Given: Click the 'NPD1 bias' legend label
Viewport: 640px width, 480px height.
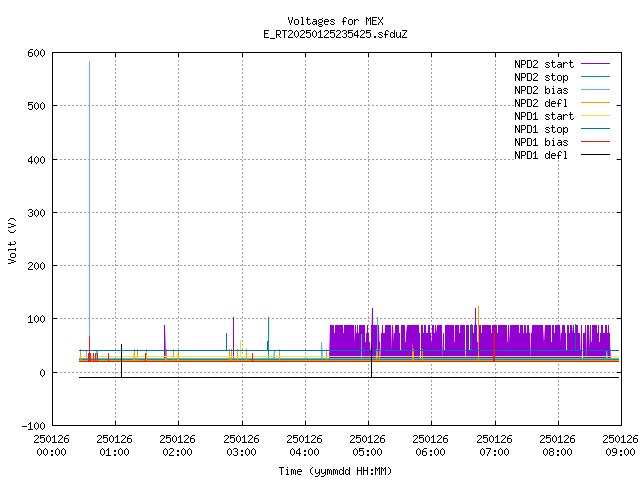Looking at the screenshot, I should click(x=541, y=142).
